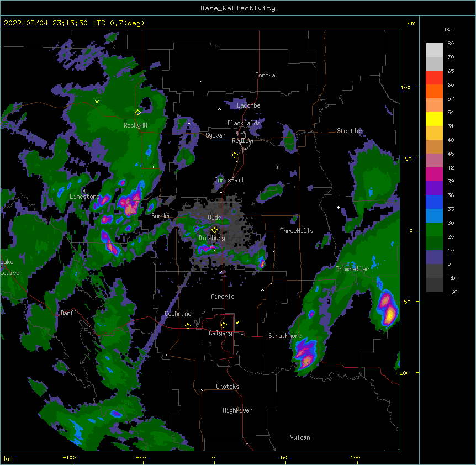Image resolution: width=476 pixels, height=465 pixels.
Task: Click the RockyMH label
Action: 135,125
